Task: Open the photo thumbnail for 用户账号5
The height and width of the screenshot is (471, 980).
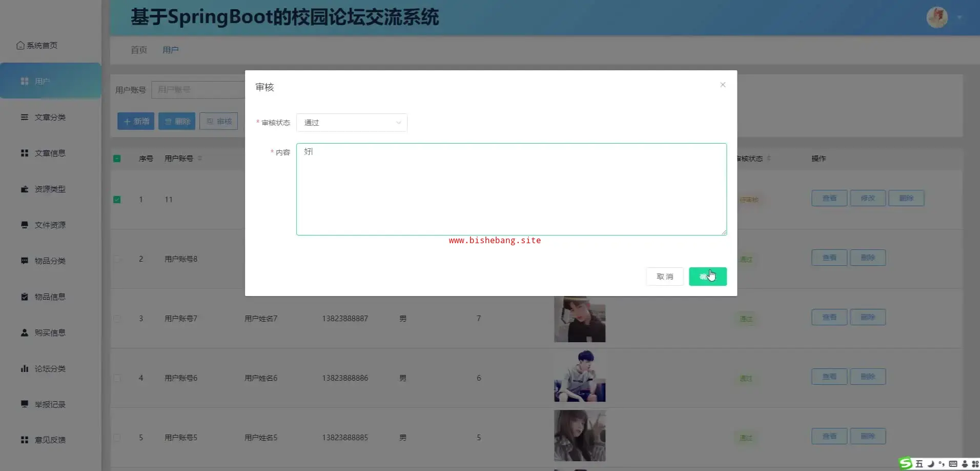Action: coord(580,436)
